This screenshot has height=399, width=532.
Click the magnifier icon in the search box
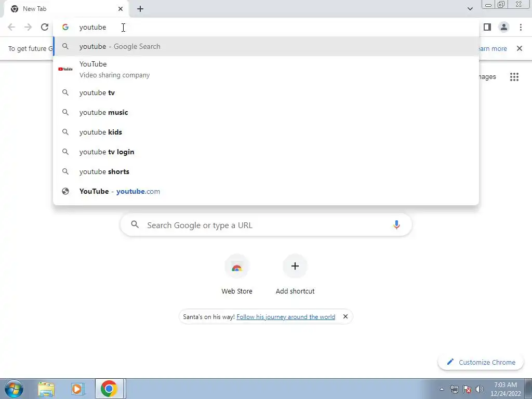[135, 224]
